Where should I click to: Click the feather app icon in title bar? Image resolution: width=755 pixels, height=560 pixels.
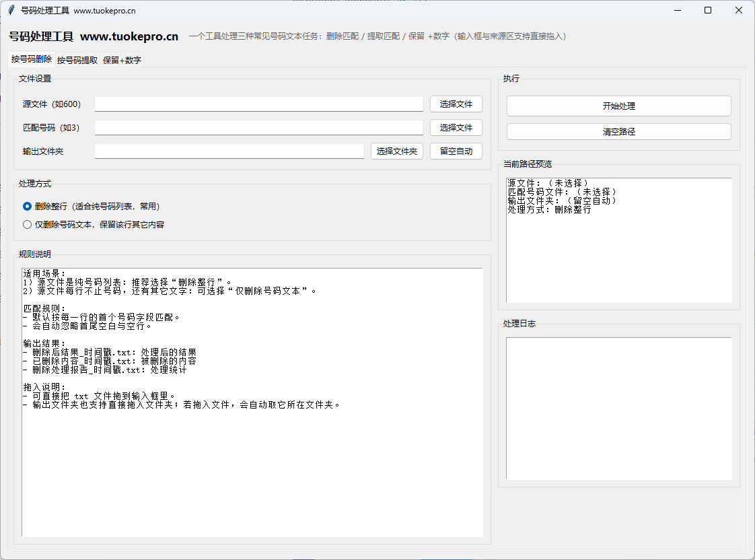[11, 10]
